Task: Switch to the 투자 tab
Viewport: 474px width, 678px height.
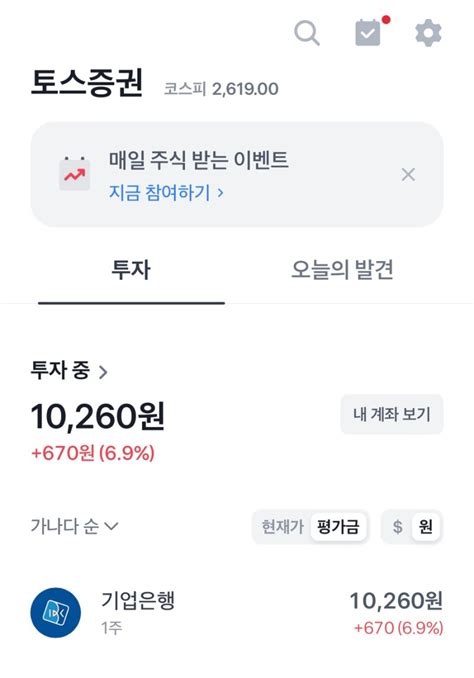Action: pos(131,270)
